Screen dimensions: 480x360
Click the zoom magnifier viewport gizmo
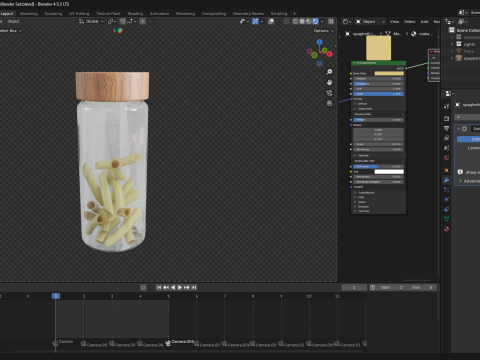click(329, 72)
